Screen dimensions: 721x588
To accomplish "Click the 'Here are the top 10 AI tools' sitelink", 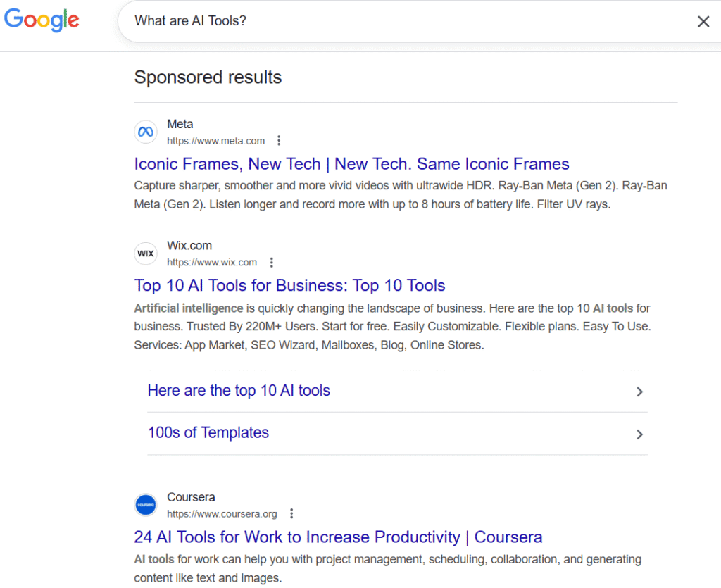I will (x=239, y=390).
